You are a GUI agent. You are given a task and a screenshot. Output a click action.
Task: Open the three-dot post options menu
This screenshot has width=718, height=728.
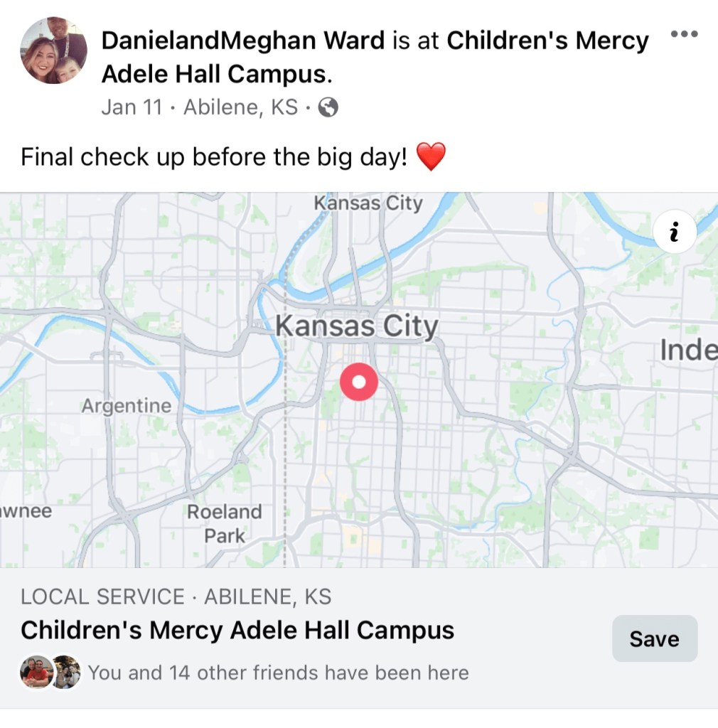[684, 34]
